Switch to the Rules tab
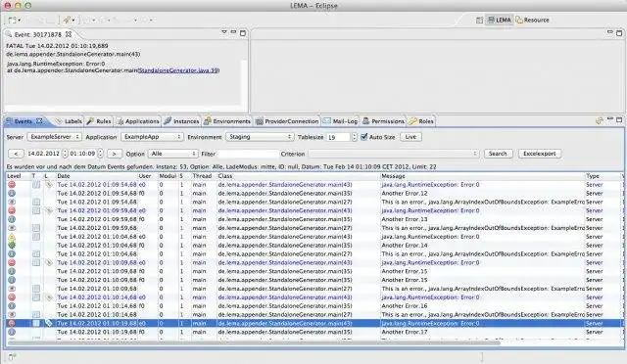Viewport: 627px width, 364px height. [x=99, y=121]
